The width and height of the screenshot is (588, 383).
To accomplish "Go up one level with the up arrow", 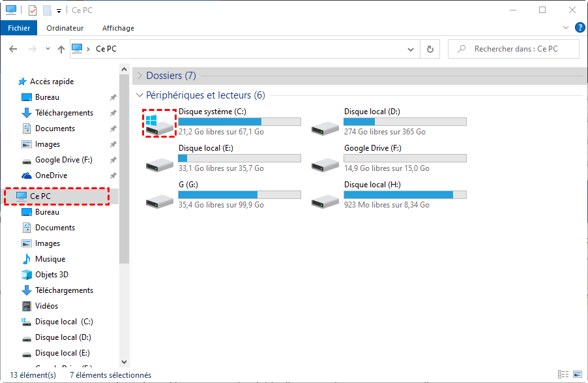I will click(61, 49).
